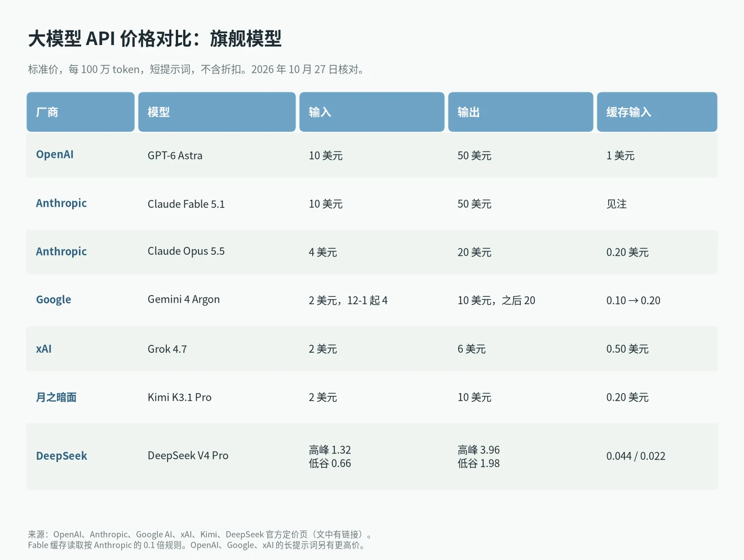Select the GPT-6 Astra model cell
The image size is (744, 560).
175,155
